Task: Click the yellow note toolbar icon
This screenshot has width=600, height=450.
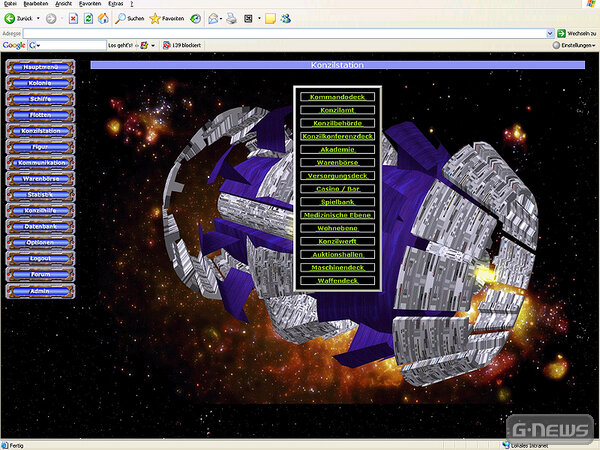Action: coord(270,18)
